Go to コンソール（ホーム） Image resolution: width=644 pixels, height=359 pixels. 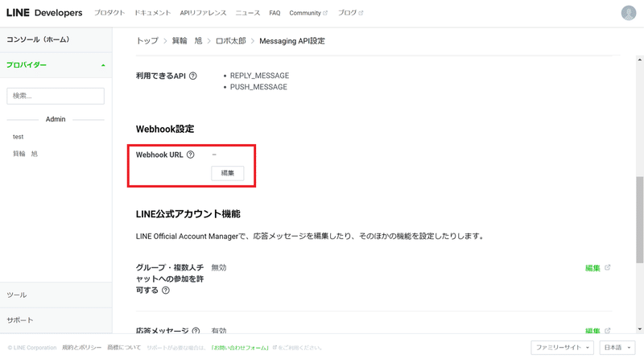click(x=38, y=39)
